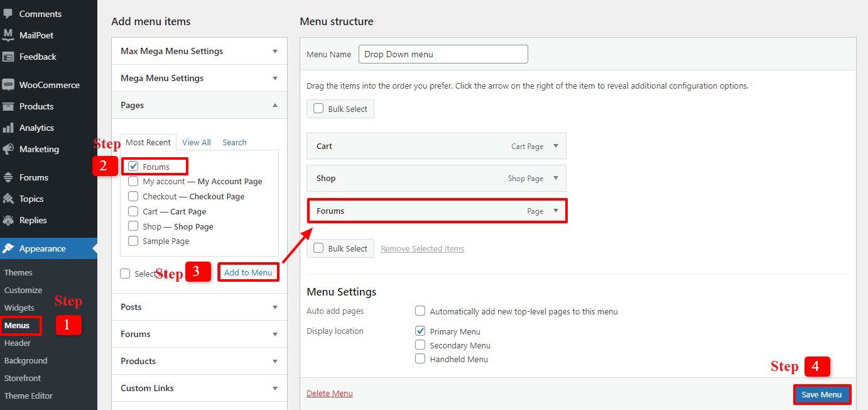868x410 pixels.
Task: Open Comments in the admin sidebar
Action: click(x=40, y=14)
